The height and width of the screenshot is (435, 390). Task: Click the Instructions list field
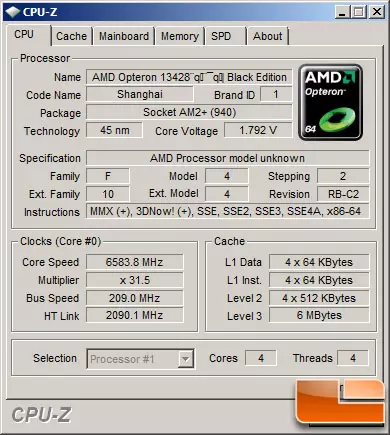(228, 211)
